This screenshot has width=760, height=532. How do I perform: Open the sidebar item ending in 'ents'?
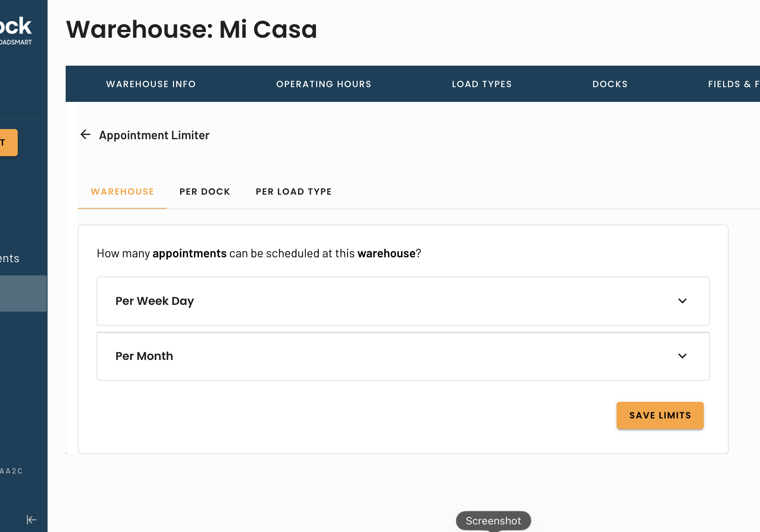click(x=10, y=258)
